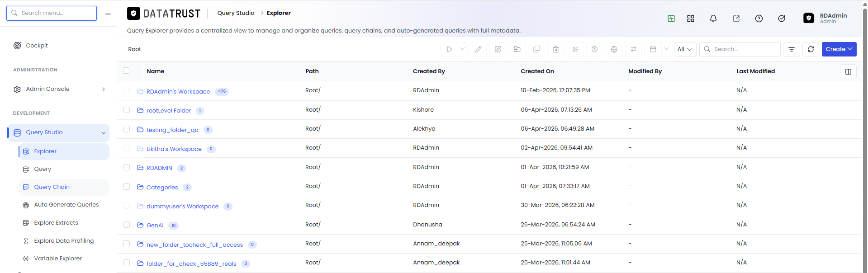
Task: Click the history clock toolbar icon
Action: (x=595, y=49)
